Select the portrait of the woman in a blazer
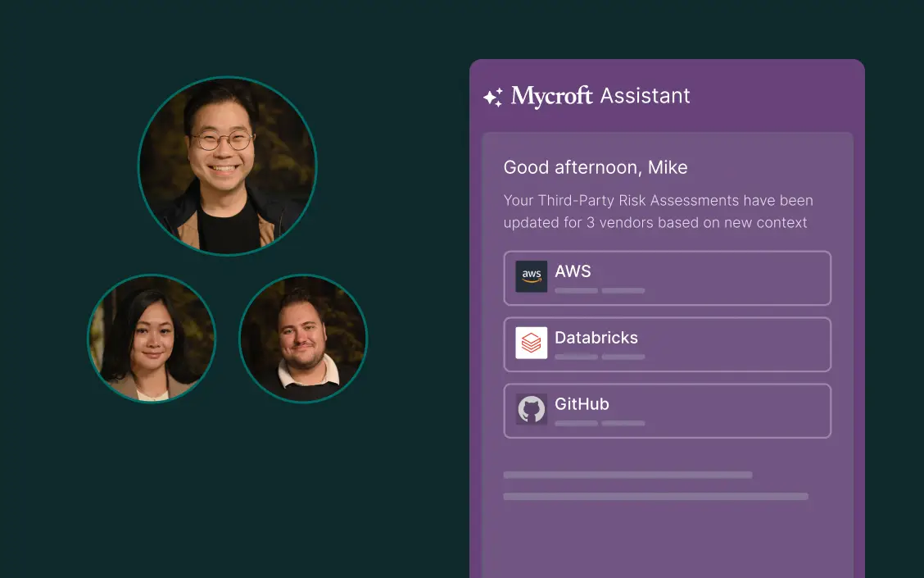The height and width of the screenshot is (578, 924). [152, 339]
